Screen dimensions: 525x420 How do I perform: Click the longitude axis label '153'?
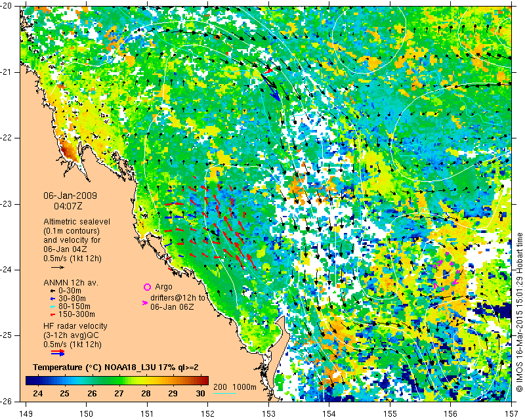tap(268, 413)
